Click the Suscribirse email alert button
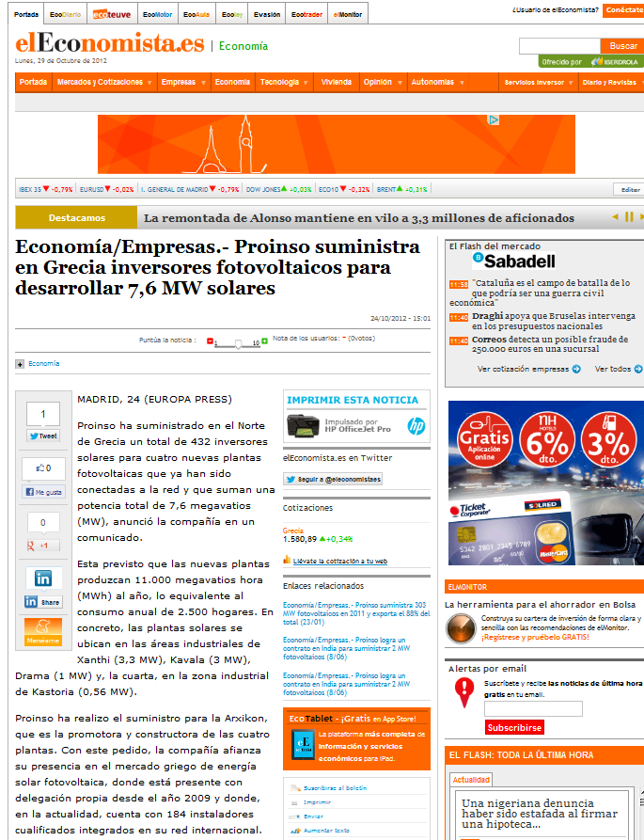The image size is (644, 840). pos(514,727)
